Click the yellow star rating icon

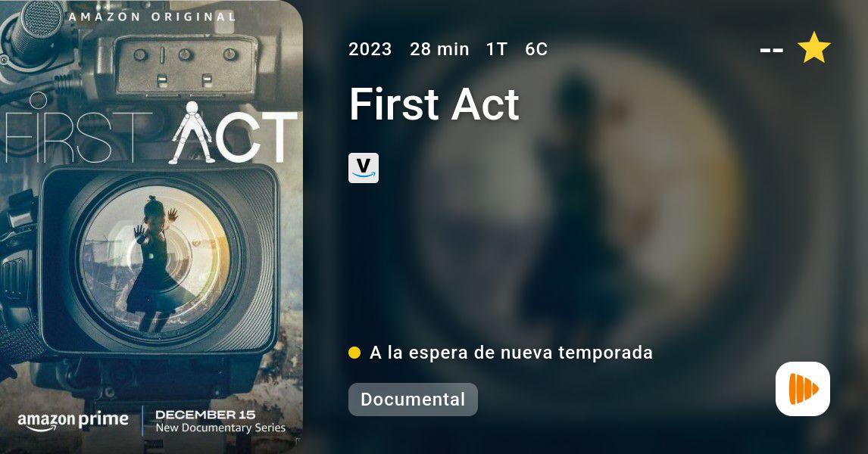[813, 48]
